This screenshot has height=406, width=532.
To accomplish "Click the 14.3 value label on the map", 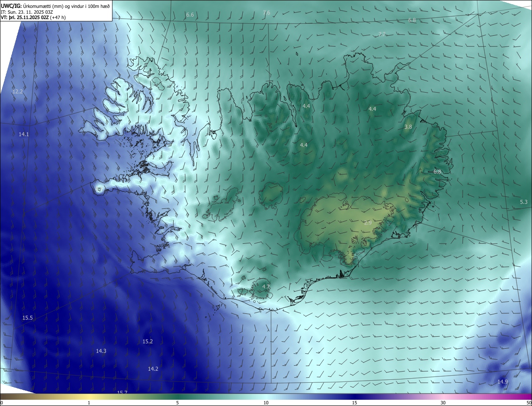I will click(x=101, y=351).
